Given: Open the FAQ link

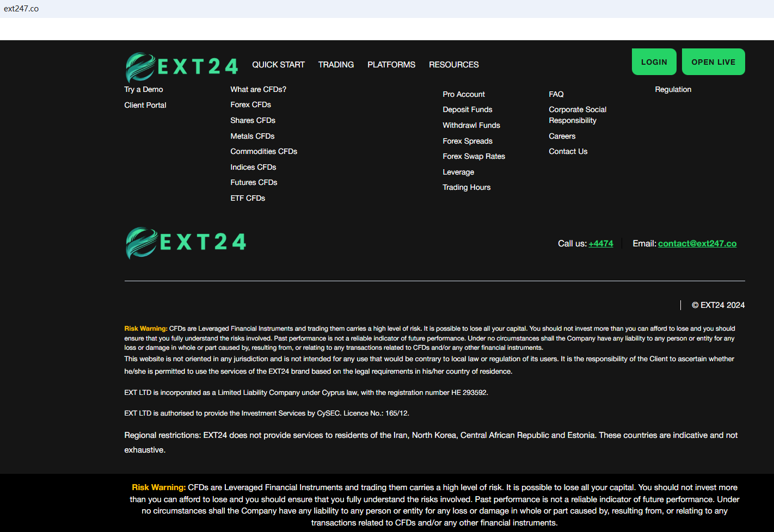Looking at the screenshot, I should 556,94.
